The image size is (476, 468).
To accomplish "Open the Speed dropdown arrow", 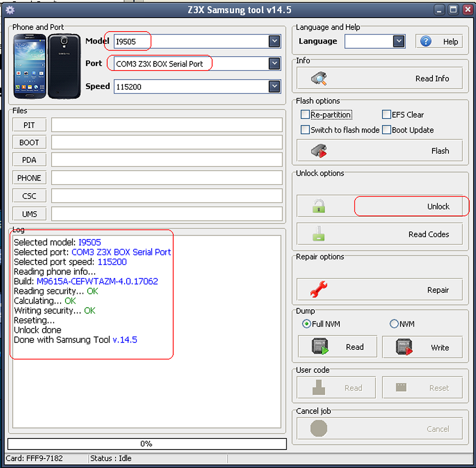I will pyautogui.click(x=274, y=87).
